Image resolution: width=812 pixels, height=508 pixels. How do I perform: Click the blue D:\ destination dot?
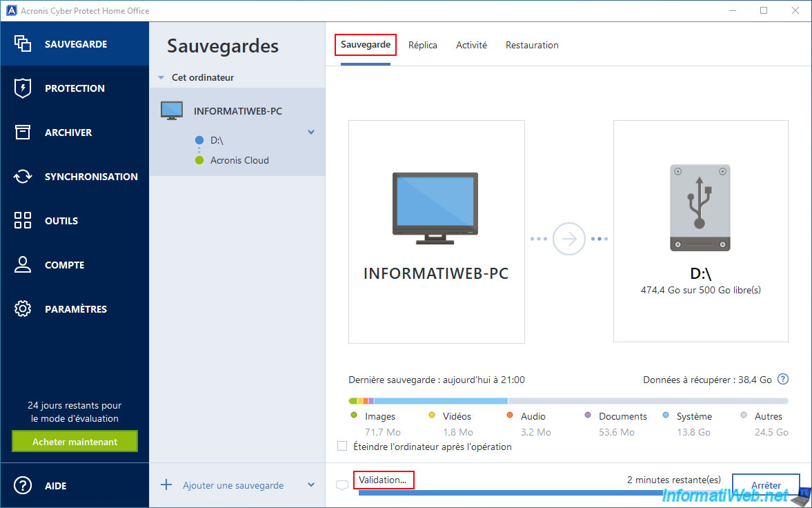pyautogui.click(x=199, y=140)
